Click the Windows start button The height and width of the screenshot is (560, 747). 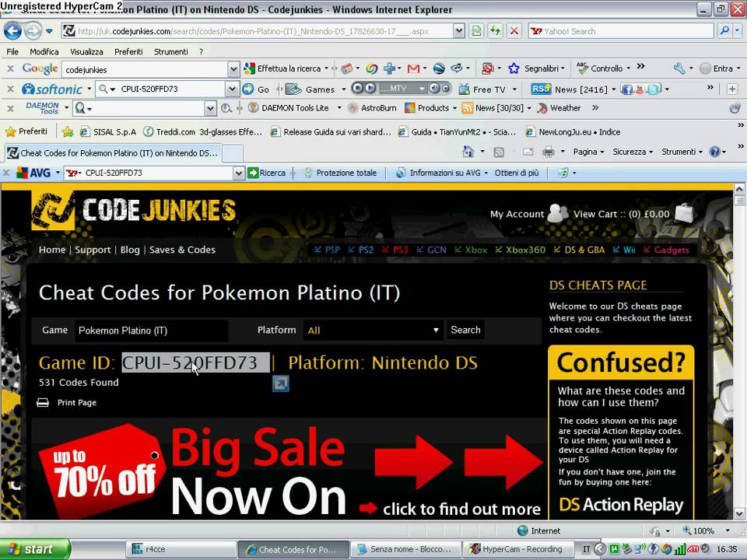point(35,549)
